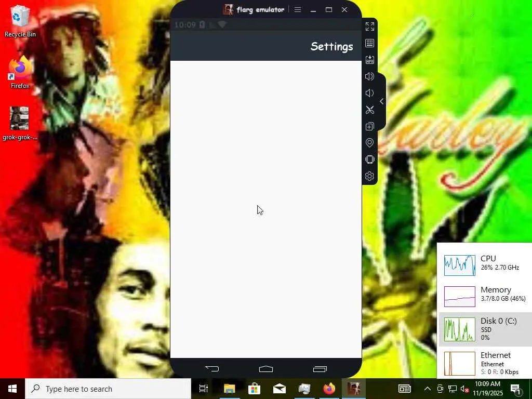
Task: Click the flarg emulator taskbar button
Action: click(x=354, y=389)
